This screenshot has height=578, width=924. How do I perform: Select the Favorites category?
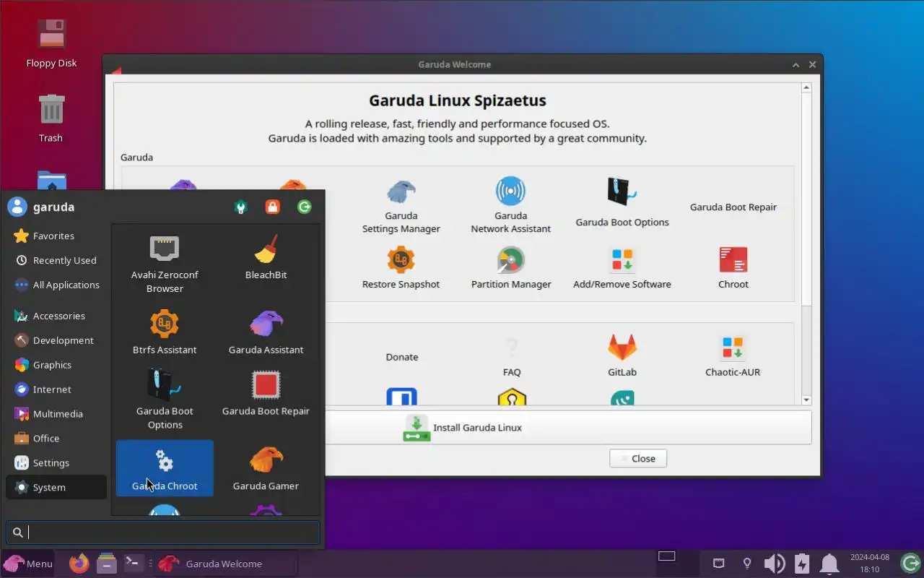coord(56,236)
